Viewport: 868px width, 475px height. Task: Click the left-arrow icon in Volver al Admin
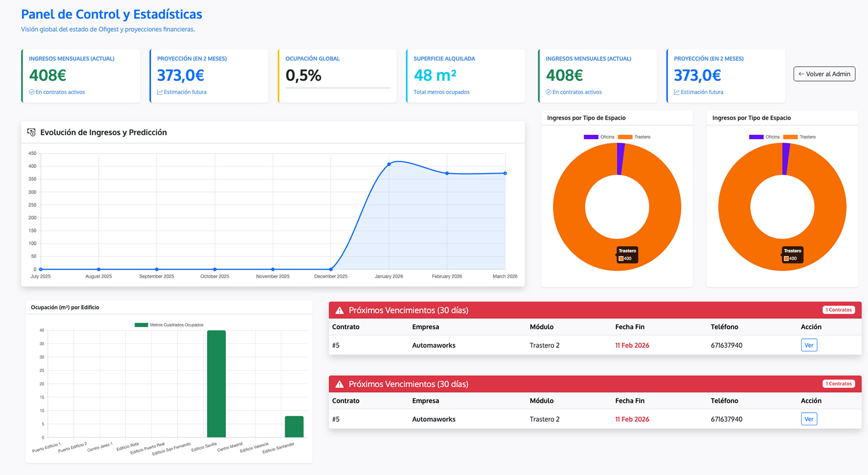pyautogui.click(x=801, y=74)
